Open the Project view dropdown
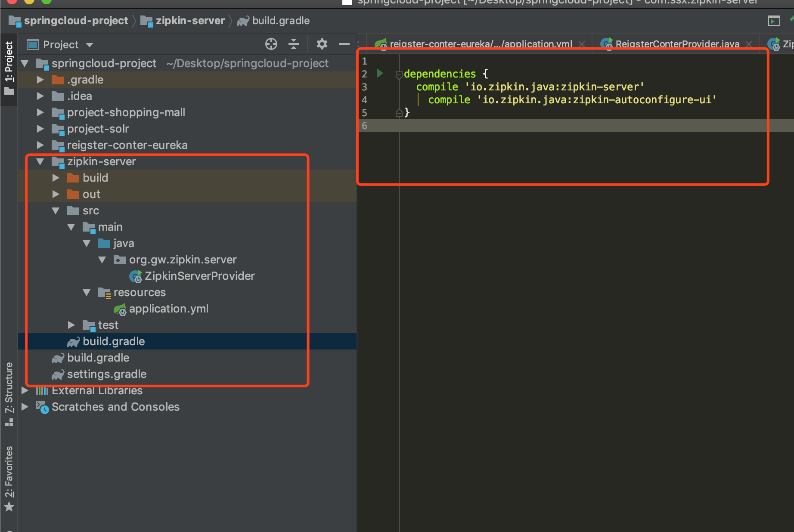794x532 pixels. pos(90,45)
